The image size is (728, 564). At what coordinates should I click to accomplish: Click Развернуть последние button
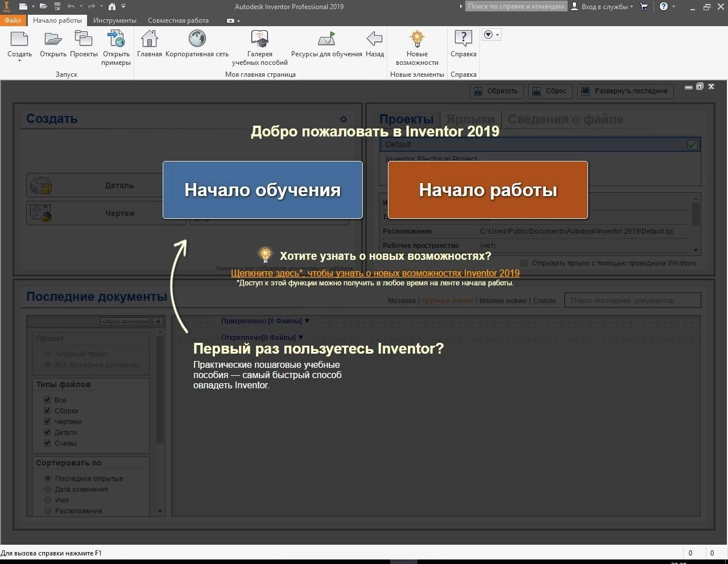pyautogui.click(x=626, y=91)
